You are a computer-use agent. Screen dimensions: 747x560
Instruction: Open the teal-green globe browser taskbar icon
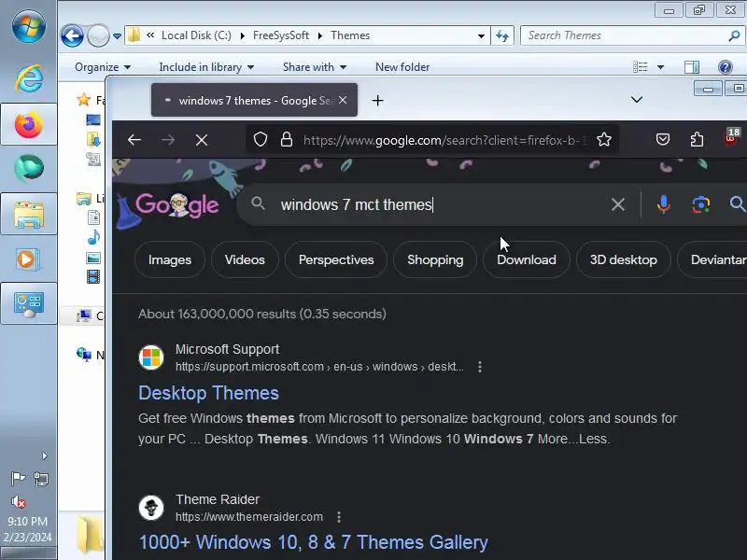point(29,168)
